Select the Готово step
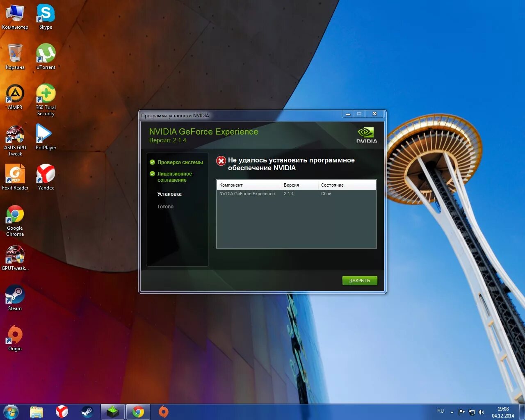 pos(165,207)
